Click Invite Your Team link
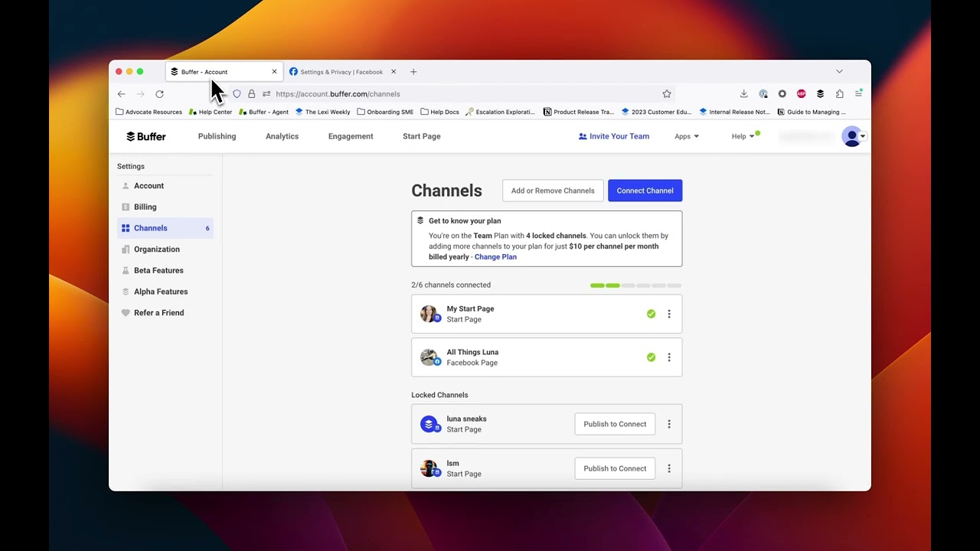The width and height of the screenshot is (980, 551). 613,136
